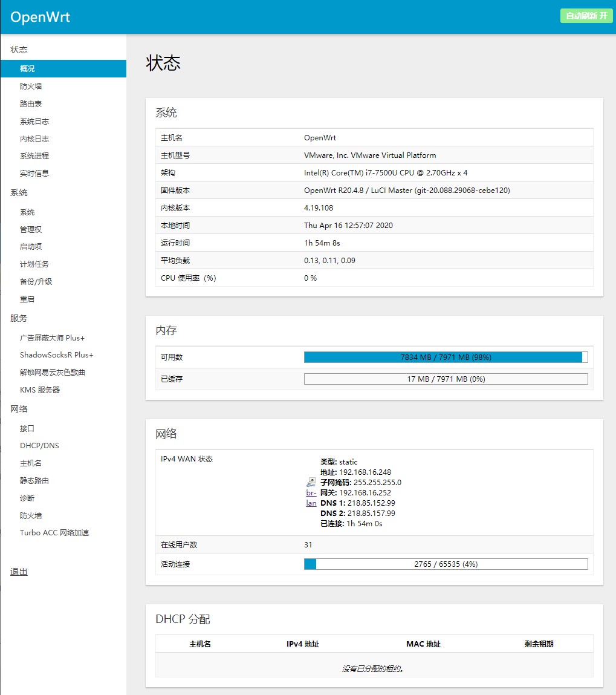Screen dimensions: 616x695
Task: Select the local time Thu Apr 16 12:57:07 2020
Action: [348, 225]
